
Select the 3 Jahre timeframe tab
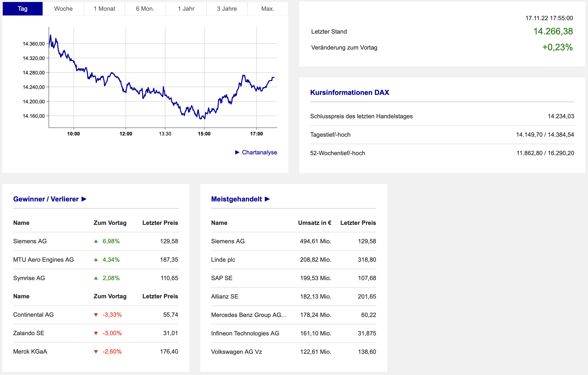pyautogui.click(x=227, y=9)
